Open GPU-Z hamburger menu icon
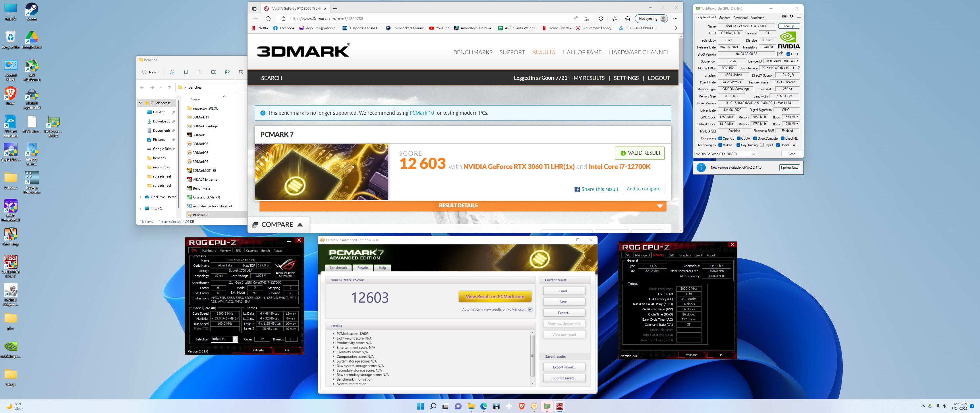 (799, 16)
